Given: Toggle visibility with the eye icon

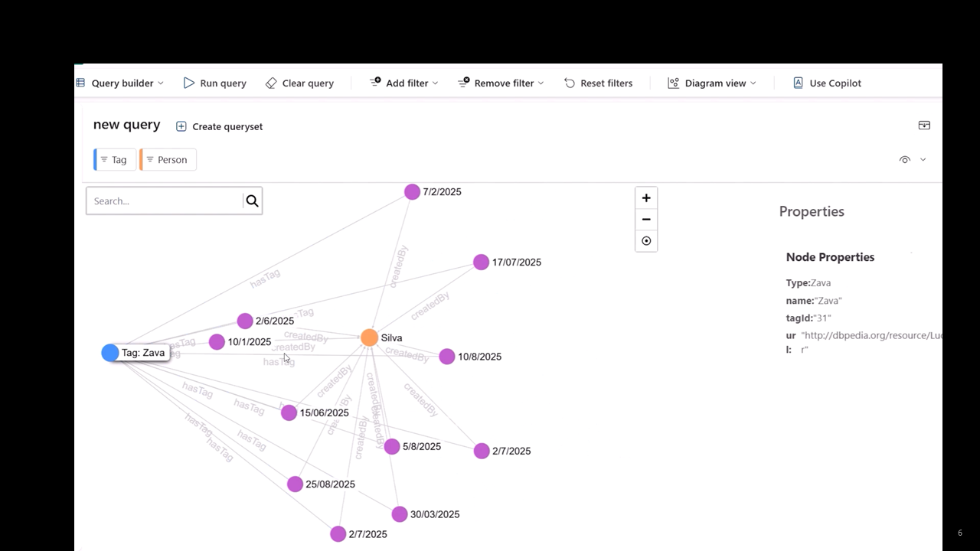Looking at the screenshot, I should [x=905, y=160].
